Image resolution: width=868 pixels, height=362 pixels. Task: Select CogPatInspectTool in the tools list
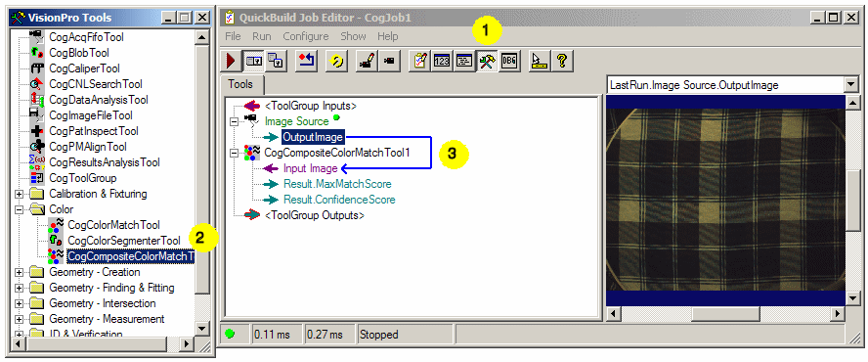pyautogui.click(x=94, y=131)
